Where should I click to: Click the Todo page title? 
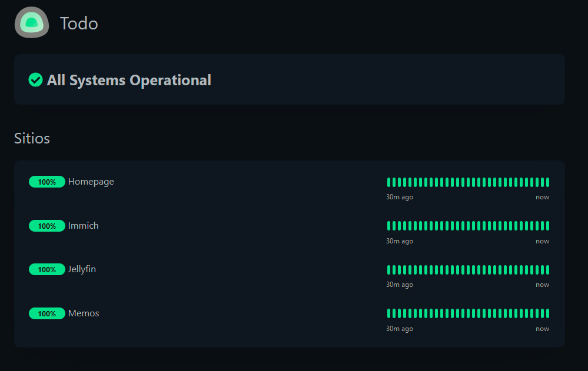point(79,24)
